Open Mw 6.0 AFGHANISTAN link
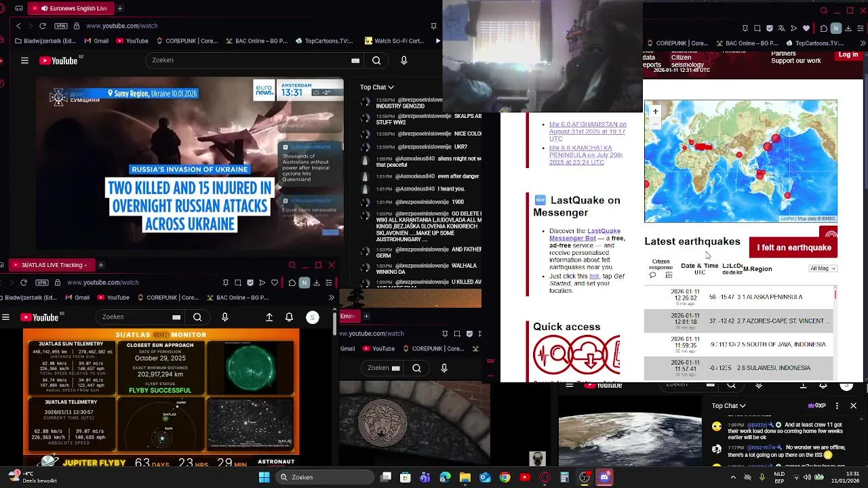The width and height of the screenshot is (868, 488). 587,131
